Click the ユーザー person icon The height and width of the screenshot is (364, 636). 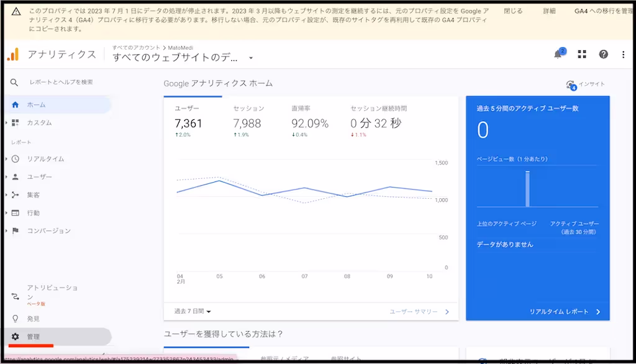[16, 177]
